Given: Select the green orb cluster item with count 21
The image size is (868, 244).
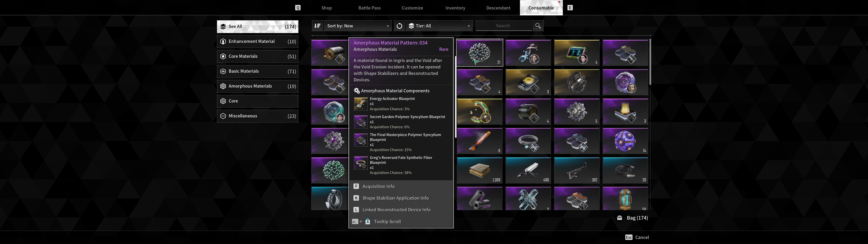Looking at the screenshot, I should coord(479,53).
